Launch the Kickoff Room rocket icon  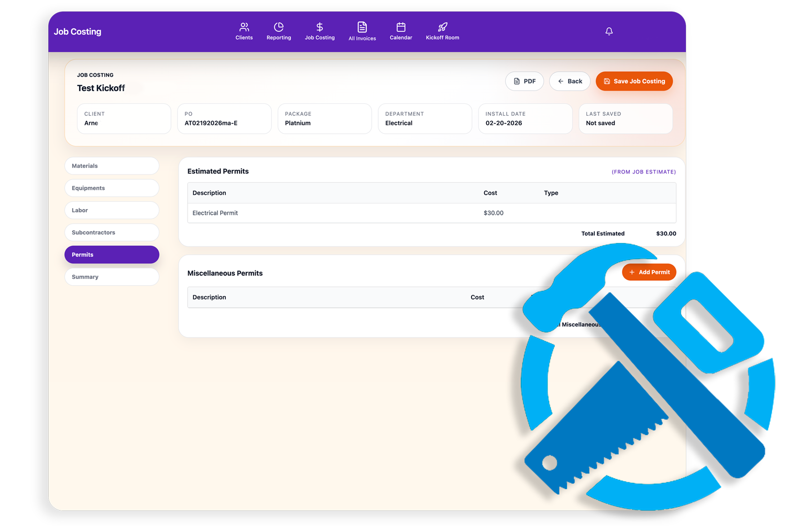click(443, 27)
